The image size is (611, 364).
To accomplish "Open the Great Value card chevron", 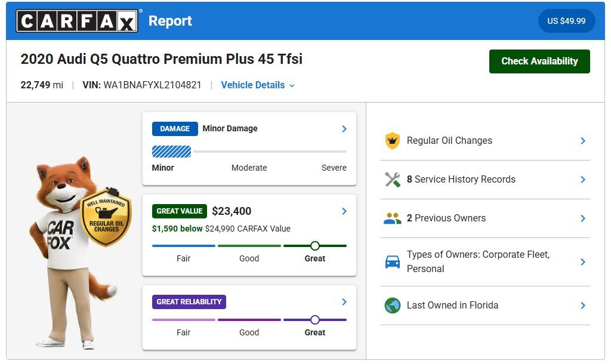I will (x=344, y=211).
